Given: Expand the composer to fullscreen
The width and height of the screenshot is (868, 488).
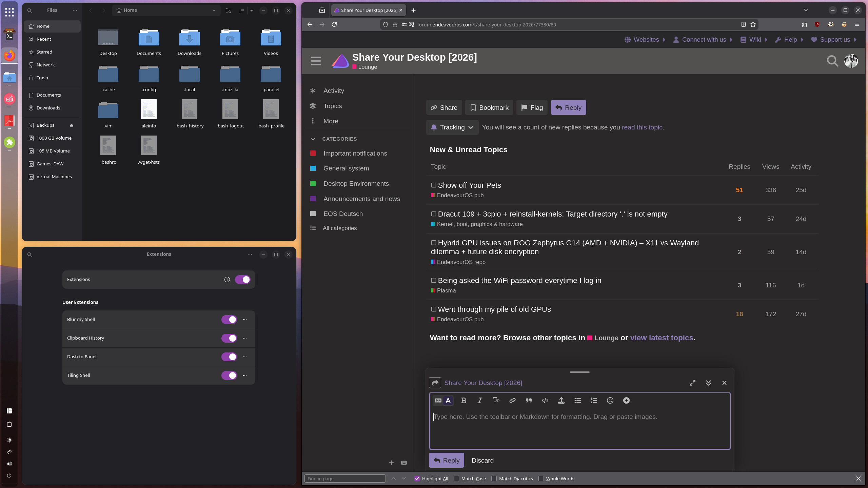Looking at the screenshot, I should 692,383.
